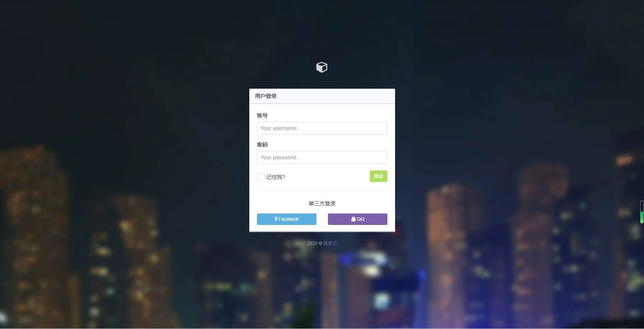Sign in with the purple QQ button
Viewport: 644px width, 329px height.
357,219
